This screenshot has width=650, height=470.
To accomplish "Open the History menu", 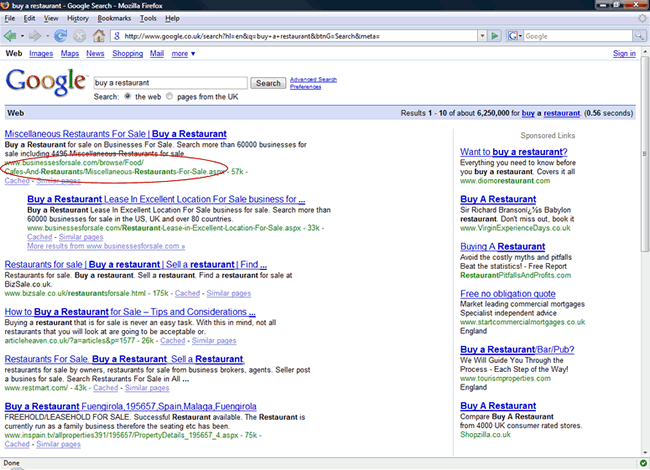I will click(x=78, y=18).
